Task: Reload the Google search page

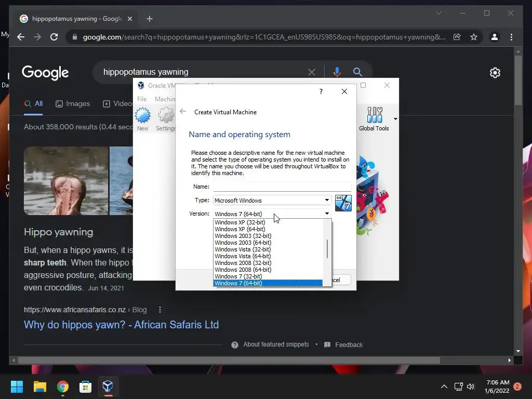Action: tap(54, 37)
